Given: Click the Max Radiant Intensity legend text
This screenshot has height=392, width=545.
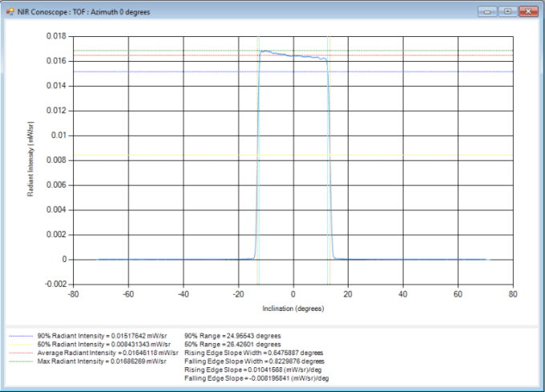Looking at the screenshot, I should point(102,362).
